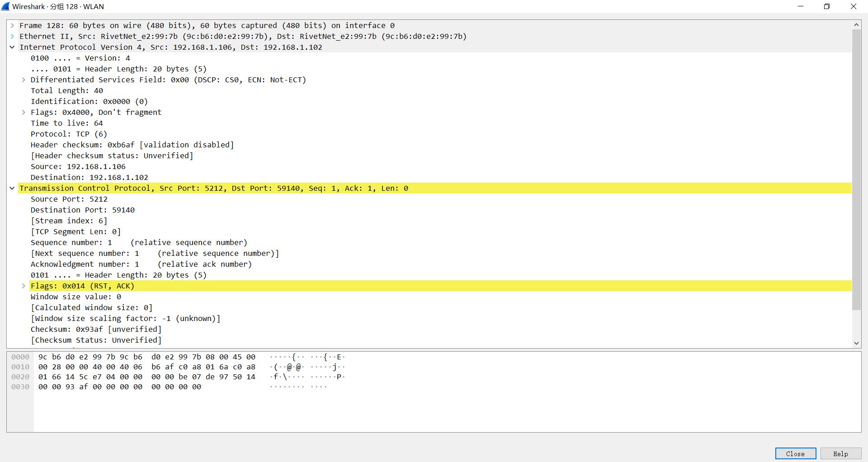
Task: Click the details pane vertical scrollbar thumb
Action: click(856, 170)
